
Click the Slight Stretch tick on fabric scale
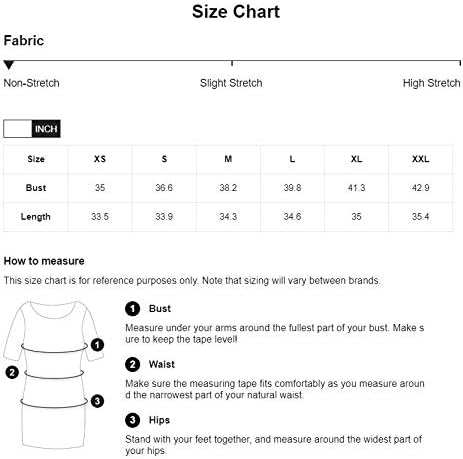232,63
